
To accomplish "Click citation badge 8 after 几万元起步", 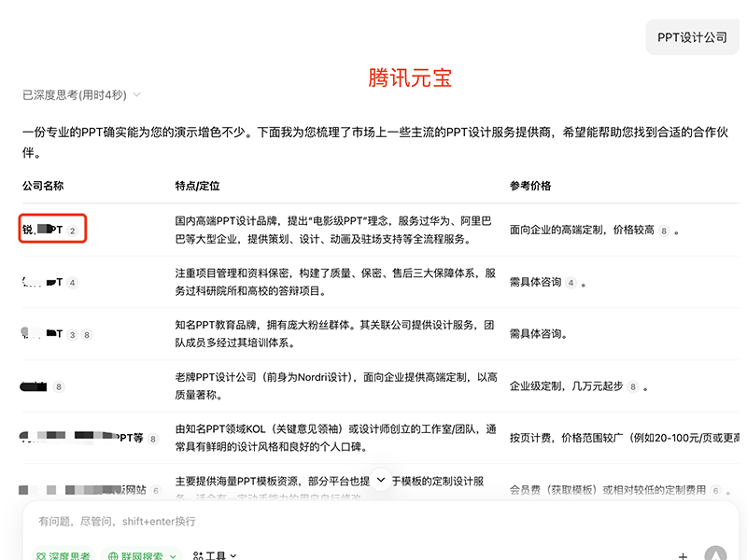I will pos(633,386).
